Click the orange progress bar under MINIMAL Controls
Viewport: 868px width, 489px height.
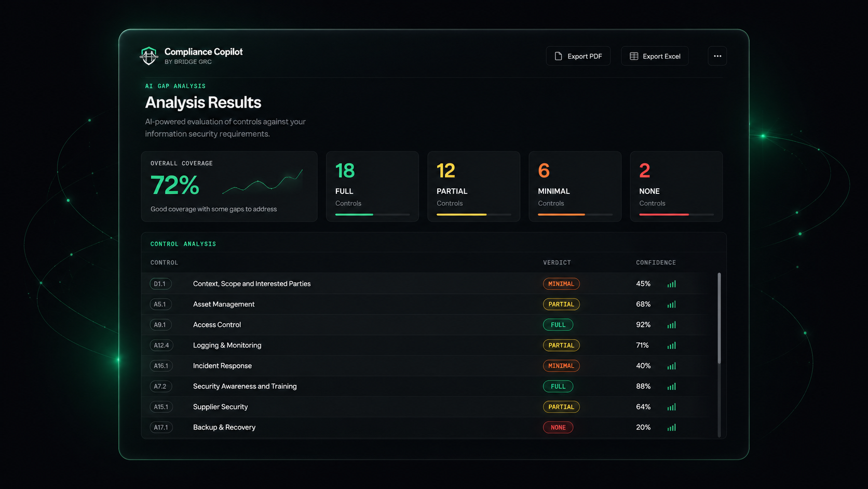tap(575, 214)
